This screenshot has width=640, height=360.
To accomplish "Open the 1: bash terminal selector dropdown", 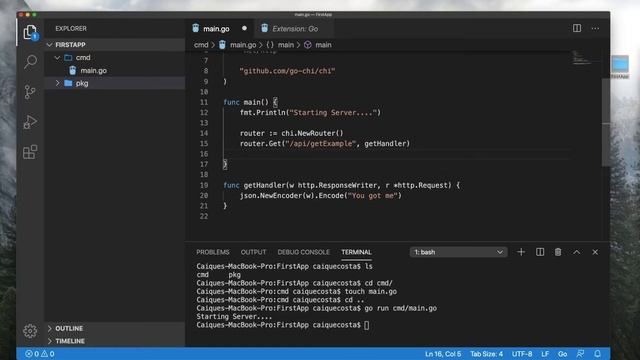I will coord(458,252).
